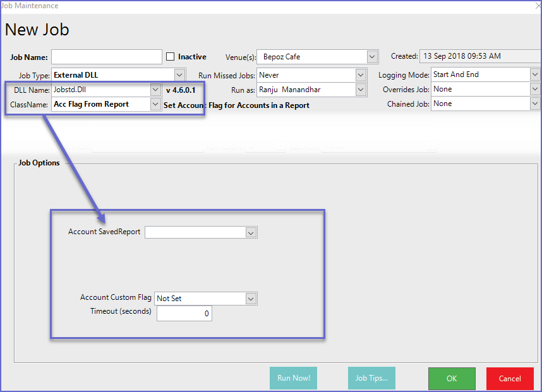The width and height of the screenshot is (542, 392).
Task: Click the Timeout (seconds) field
Action: pyautogui.click(x=184, y=314)
